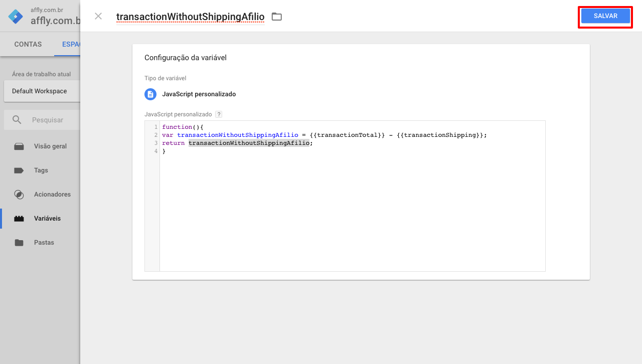Click the Pastas folder icon in sidebar

point(19,243)
